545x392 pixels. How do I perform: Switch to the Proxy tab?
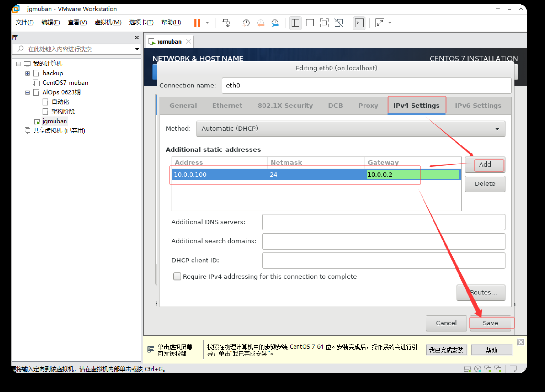(x=368, y=105)
